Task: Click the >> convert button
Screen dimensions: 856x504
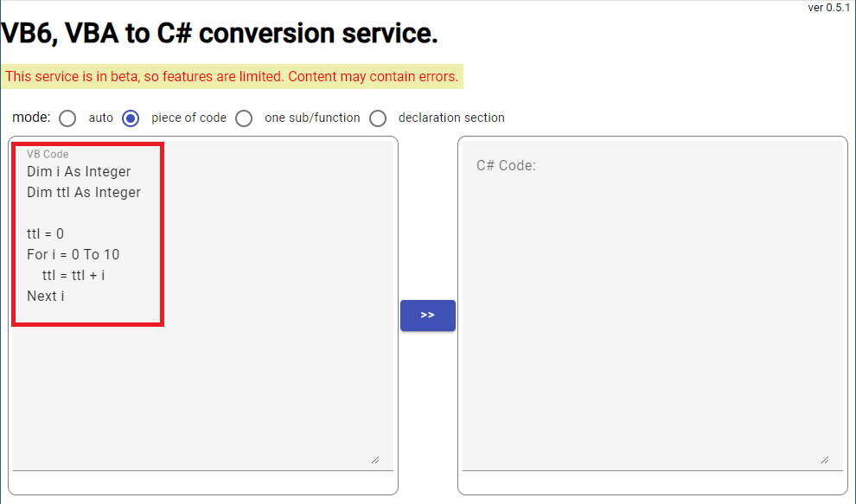Action: click(427, 315)
